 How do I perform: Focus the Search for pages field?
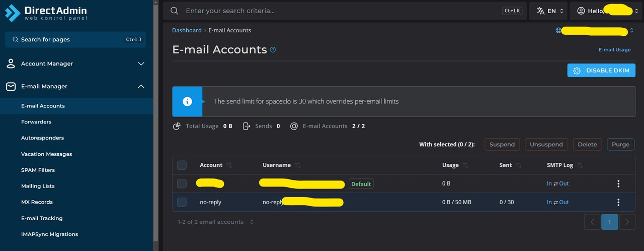(x=75, y=39)
